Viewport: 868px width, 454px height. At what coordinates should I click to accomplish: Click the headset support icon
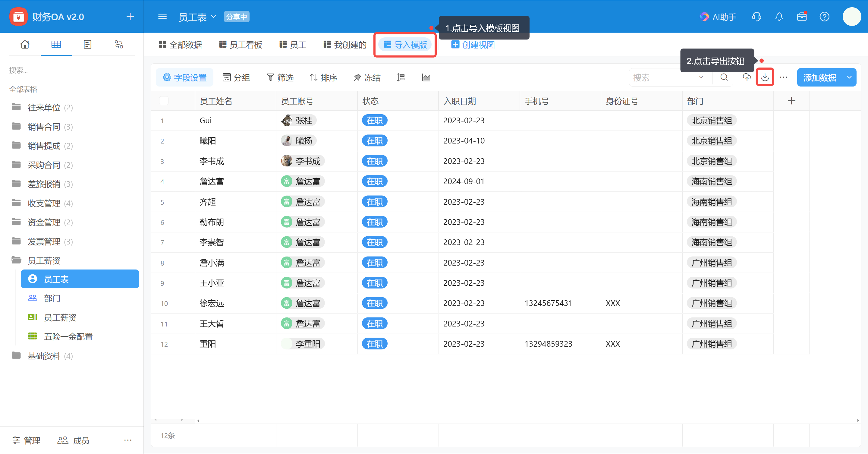[x=756, y=17]
